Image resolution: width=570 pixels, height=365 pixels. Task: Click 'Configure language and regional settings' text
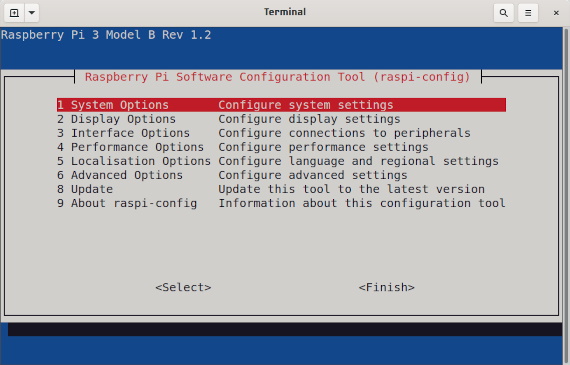(358, 161)
